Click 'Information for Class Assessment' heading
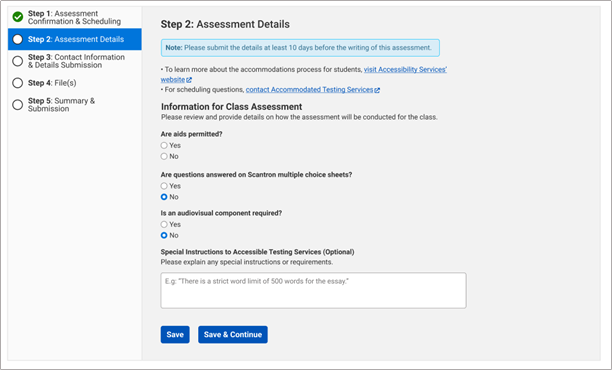The width and height of the screenshot is (612, 370). 231,107
